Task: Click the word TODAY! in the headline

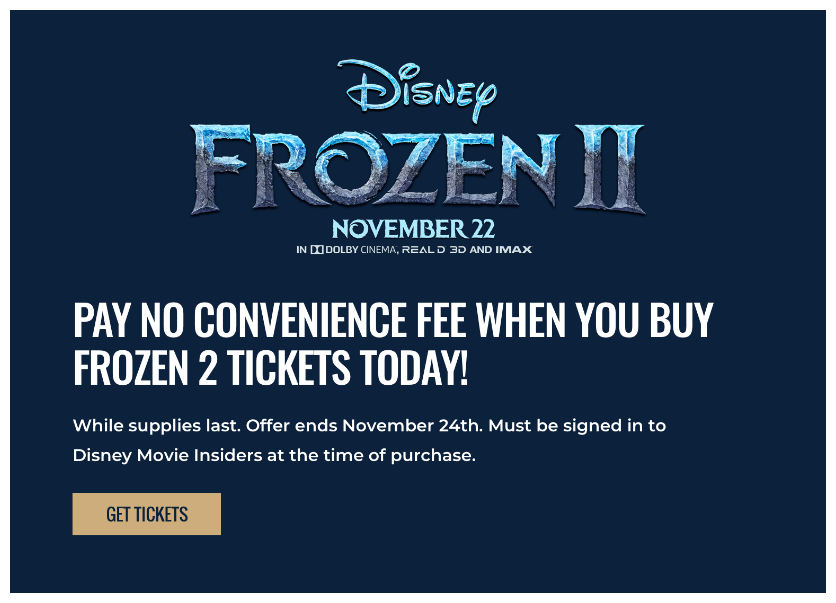Action: point(414,367)
